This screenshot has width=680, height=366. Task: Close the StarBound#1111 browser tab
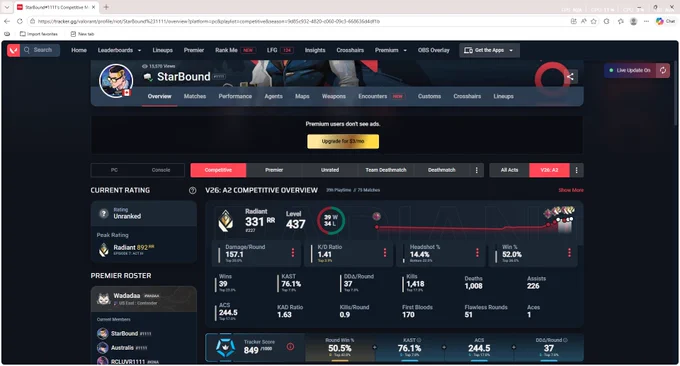click(93, 7)
